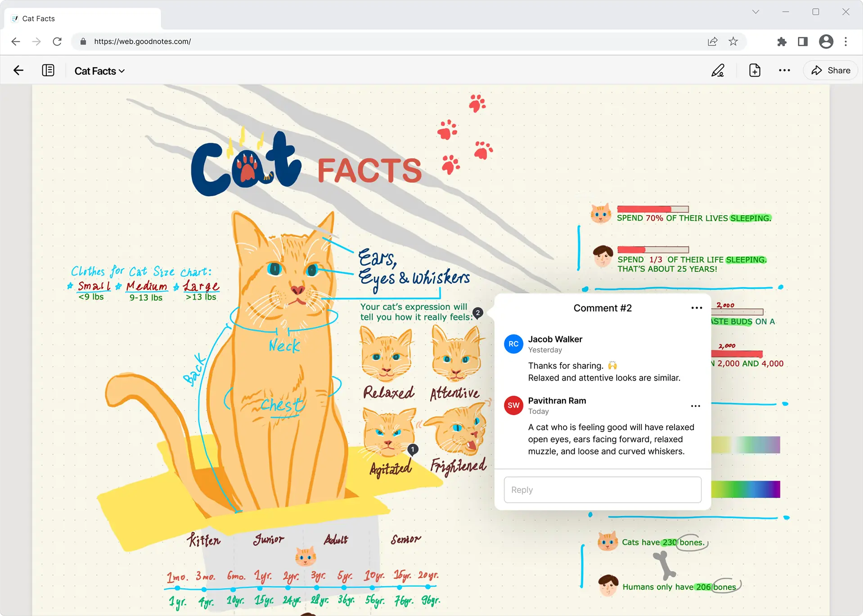
Task: Click the 'Senior' age stage label
Action: point(406,539)
